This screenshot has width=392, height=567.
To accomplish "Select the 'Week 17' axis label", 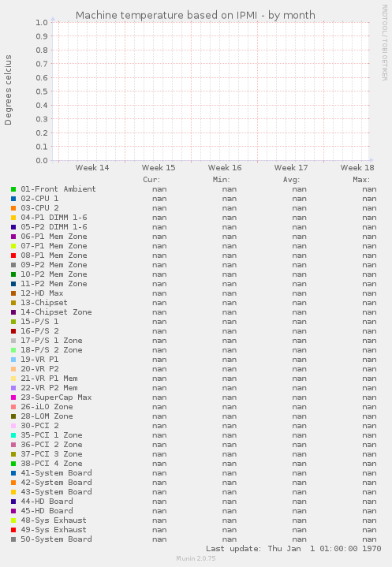I will (291, 168).
